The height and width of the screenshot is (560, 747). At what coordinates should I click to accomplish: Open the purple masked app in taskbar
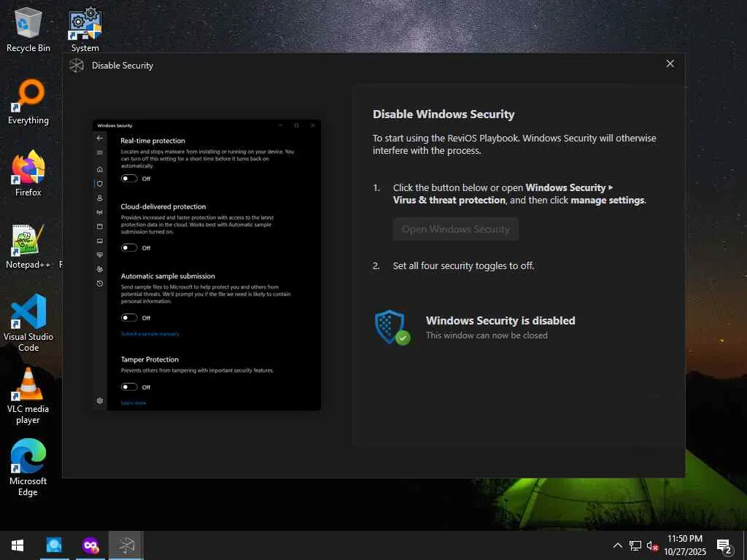click(x=90, y=545)
